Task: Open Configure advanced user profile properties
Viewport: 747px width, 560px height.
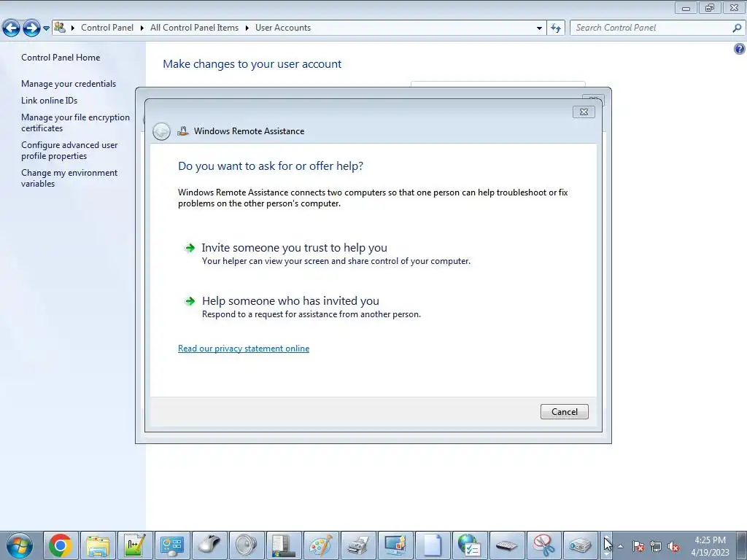Action: [x=69, y=150]
